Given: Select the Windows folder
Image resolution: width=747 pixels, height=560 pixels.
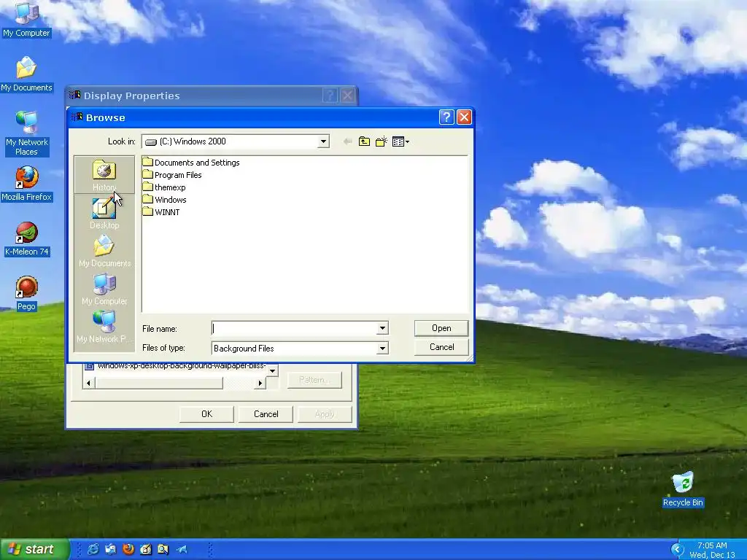Looking at the screenshot, I should [x=164, y=200].
